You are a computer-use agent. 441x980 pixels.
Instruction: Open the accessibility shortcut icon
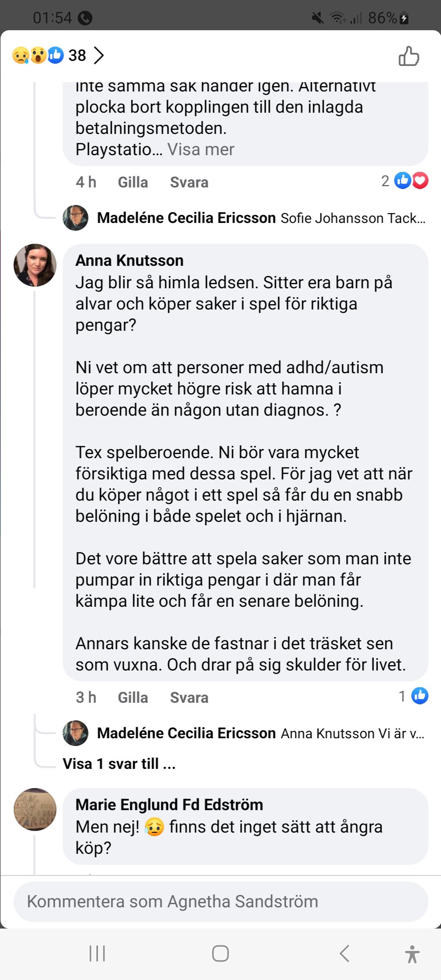coord(412,954)
